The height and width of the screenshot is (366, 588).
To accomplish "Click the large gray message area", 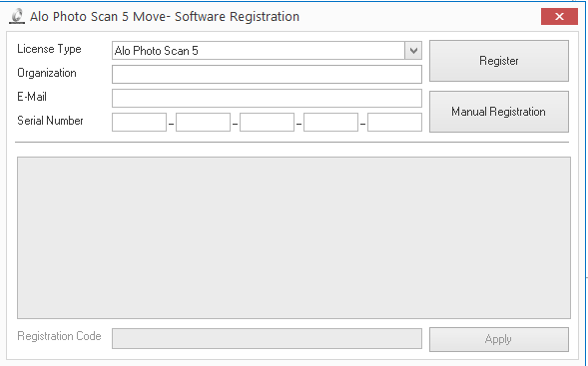I will coord(294,238).
